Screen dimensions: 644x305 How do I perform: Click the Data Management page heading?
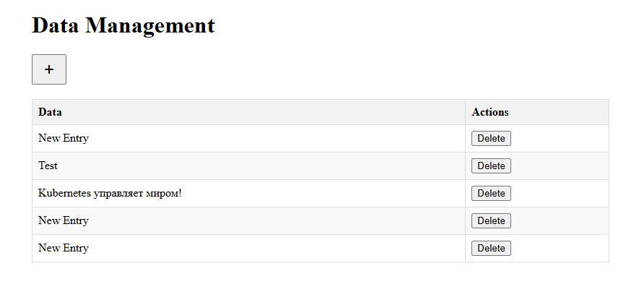coord(123,25)
